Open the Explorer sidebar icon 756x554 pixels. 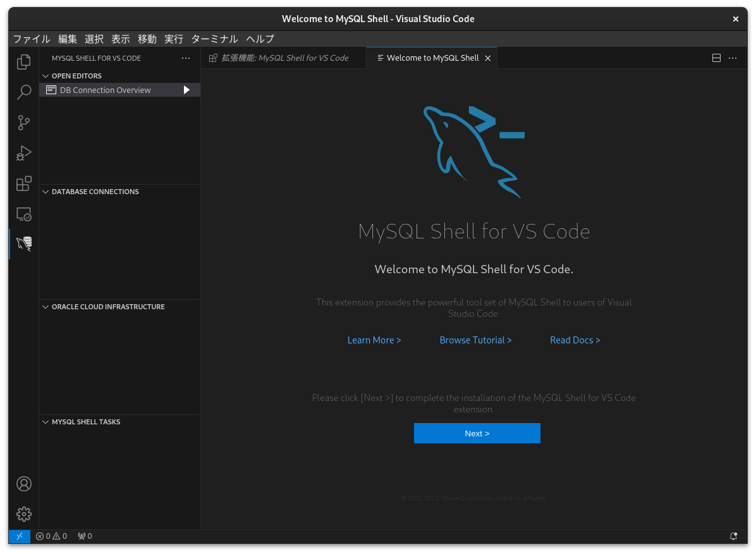tap(23, 62)
